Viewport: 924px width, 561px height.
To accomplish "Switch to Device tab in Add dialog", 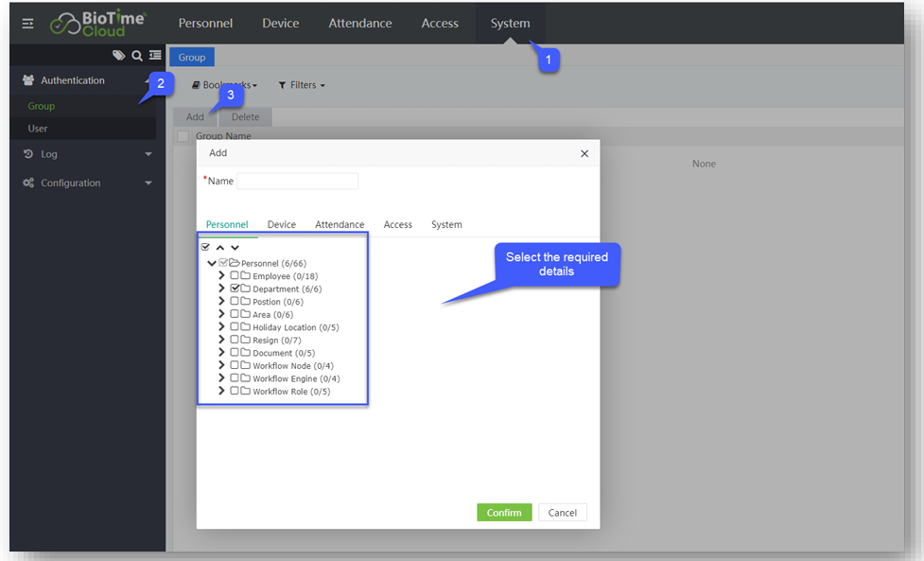I will click(x=281, y=224).
